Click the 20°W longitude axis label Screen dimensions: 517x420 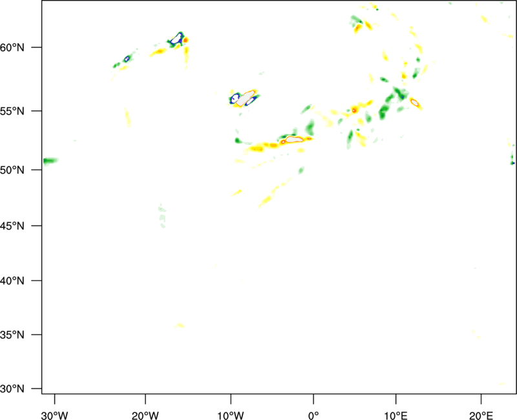coord(145,415)
